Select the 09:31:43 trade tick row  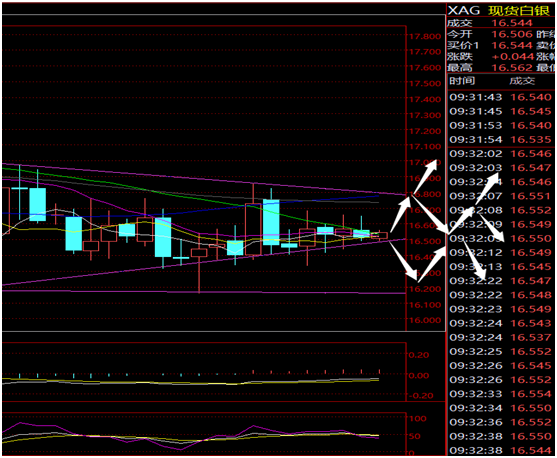[501, 97]
